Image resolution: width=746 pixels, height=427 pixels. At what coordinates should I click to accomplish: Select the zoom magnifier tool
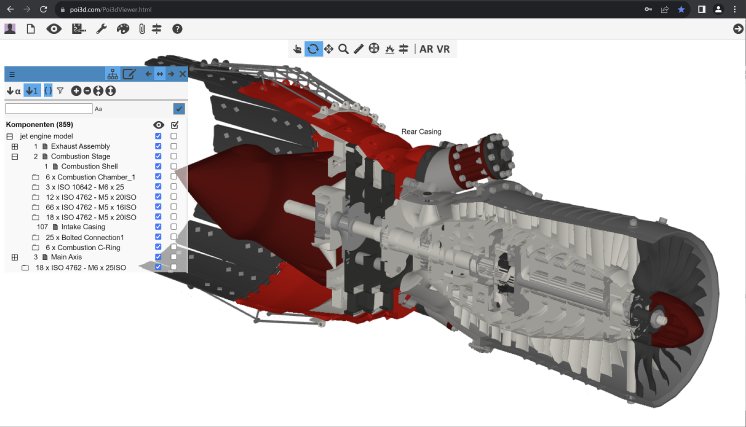343,49
